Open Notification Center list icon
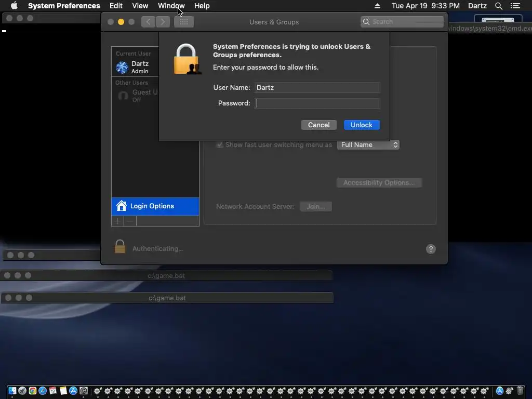 515,6
